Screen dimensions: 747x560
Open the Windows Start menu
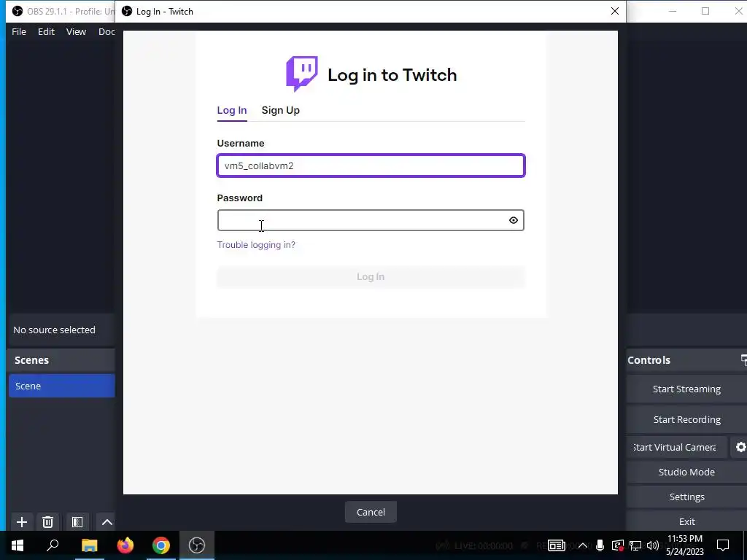point(18,545)
